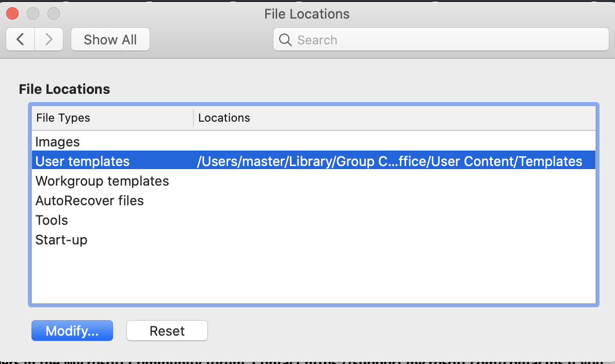Screen dimensions: 615x364
Task: Close the File Locations window
Action: [x=12, y=14]
